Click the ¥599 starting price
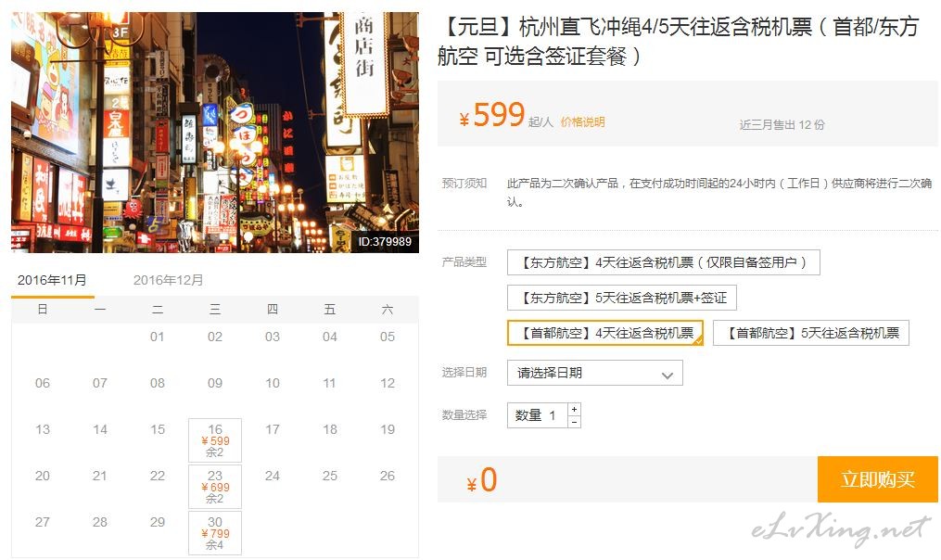Image resolution: width=941 pixels, height=560 pixels. [x=492, y=114]
